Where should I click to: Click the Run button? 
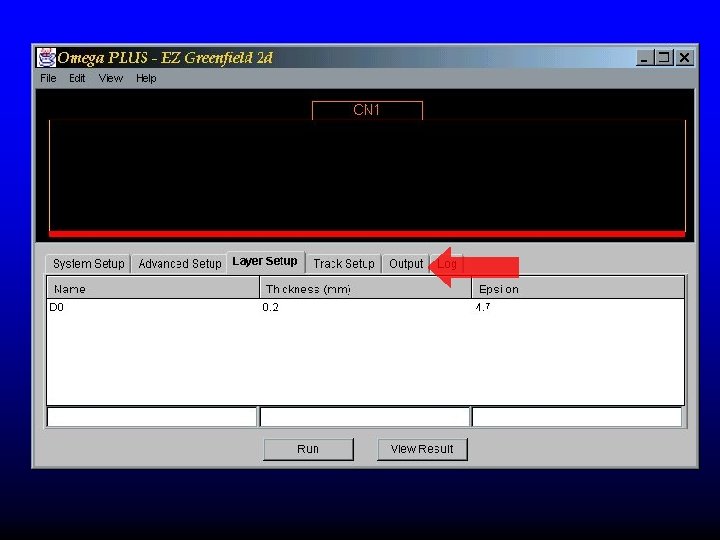308,449
